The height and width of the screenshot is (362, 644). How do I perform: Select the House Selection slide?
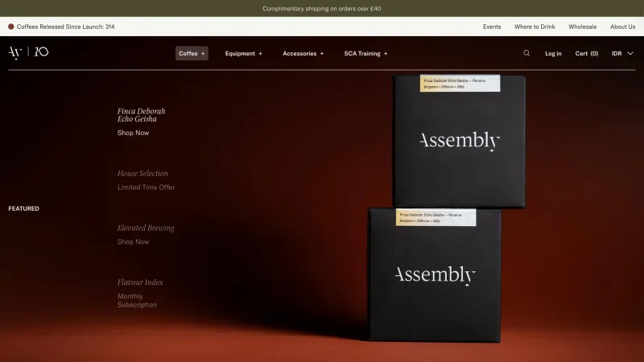point(142,173)
